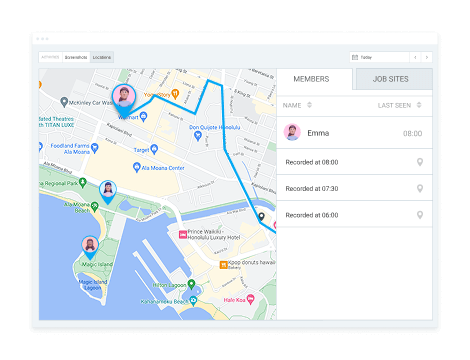470x360 pixels.
Task: Click the LAST SEEN column header
Action: [394, 105]
